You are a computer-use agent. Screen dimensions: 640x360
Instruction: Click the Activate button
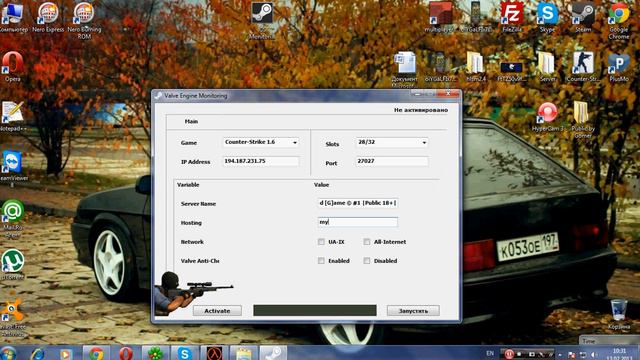tap(217, 311)
